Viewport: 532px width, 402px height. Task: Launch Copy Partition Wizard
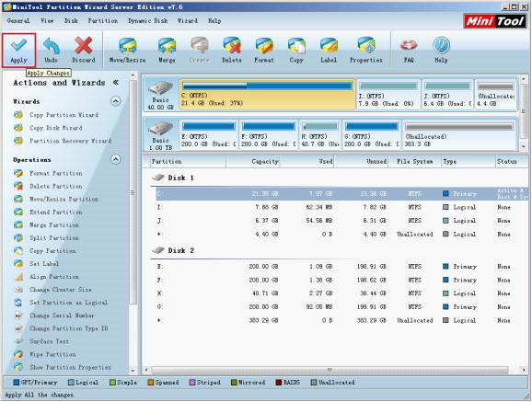[x=64, y=115]
